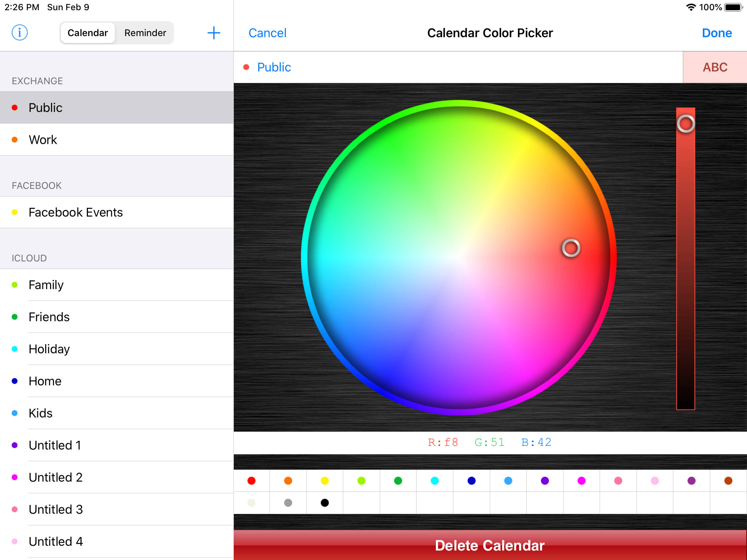Switch to the Reminder tab
Viewport: 747px width, 560px height.
[x=145, y=33]
